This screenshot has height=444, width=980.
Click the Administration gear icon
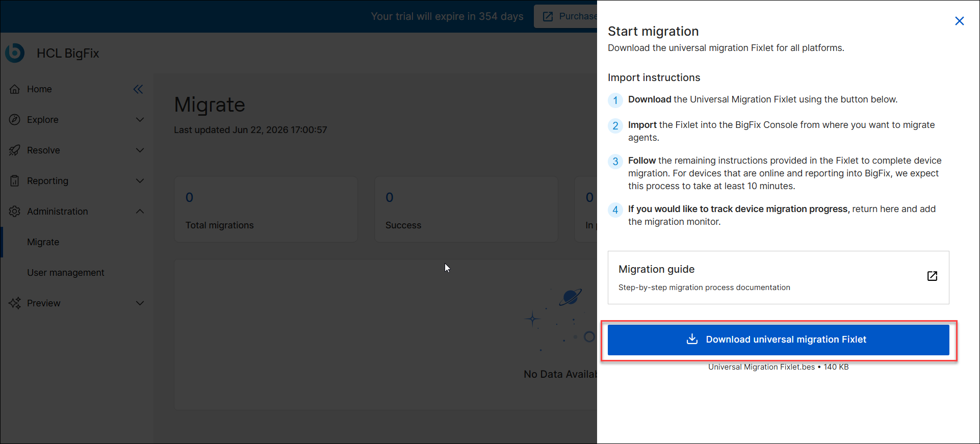15,212
